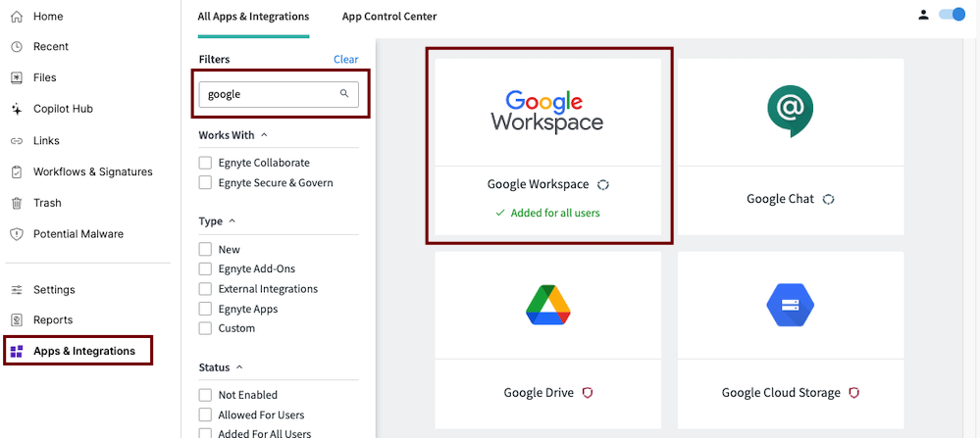This screenshot has width=980, height=438.
Task: Open Trash in the sidebar
Action: [x=47, y=204]
